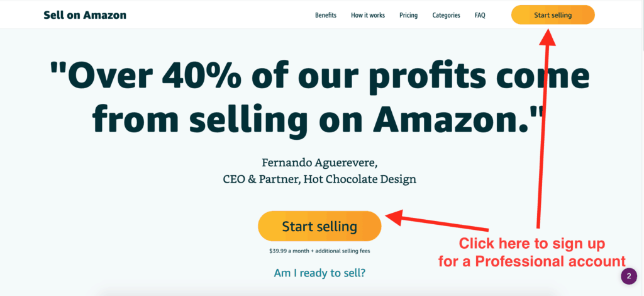
Task: Click the Sell on Amazon logo
Action: pos(85,15)
